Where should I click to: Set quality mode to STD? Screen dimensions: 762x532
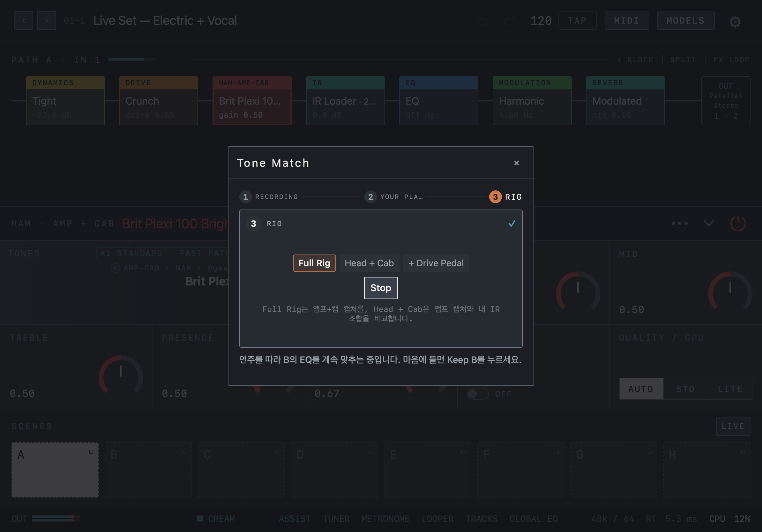pos(685,389)
